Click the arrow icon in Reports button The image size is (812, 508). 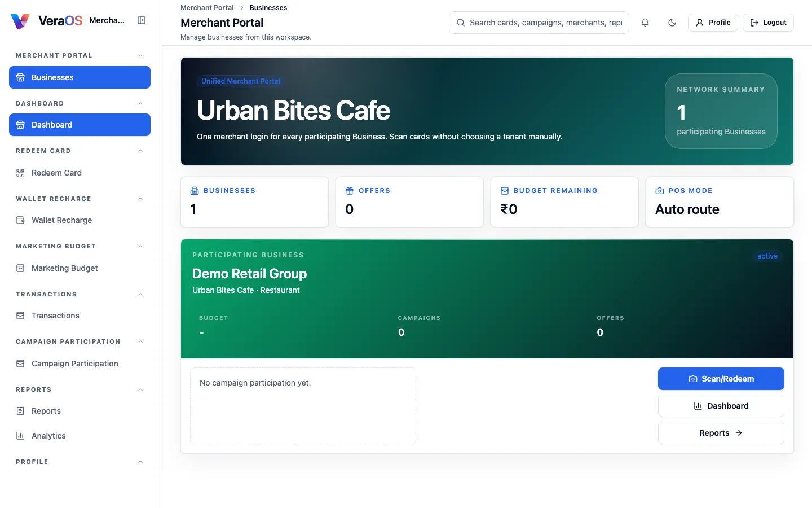pos(739,433)
